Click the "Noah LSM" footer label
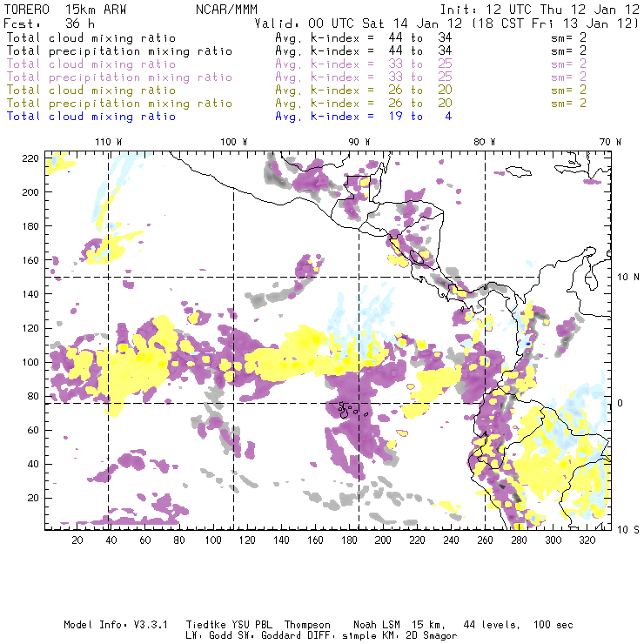644x644 pixels. tap(377, 625)
